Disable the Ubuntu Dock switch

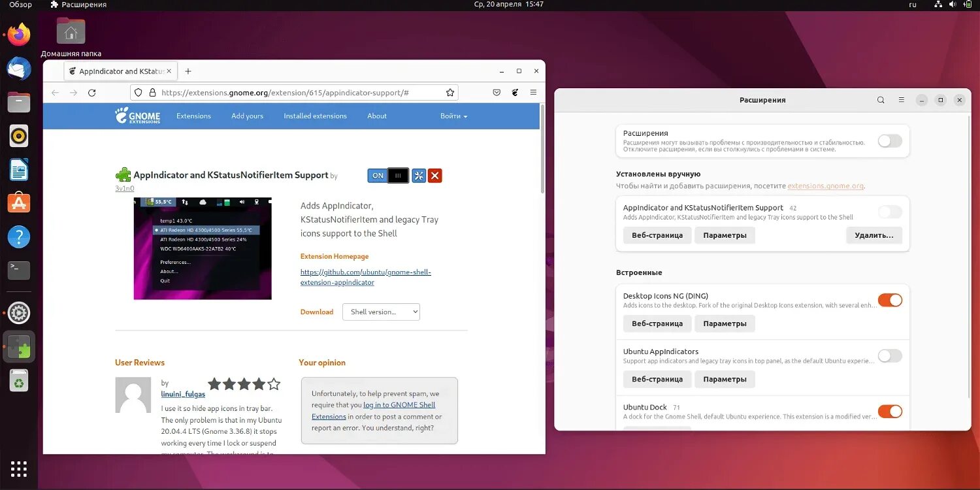[x=890, y=411]
